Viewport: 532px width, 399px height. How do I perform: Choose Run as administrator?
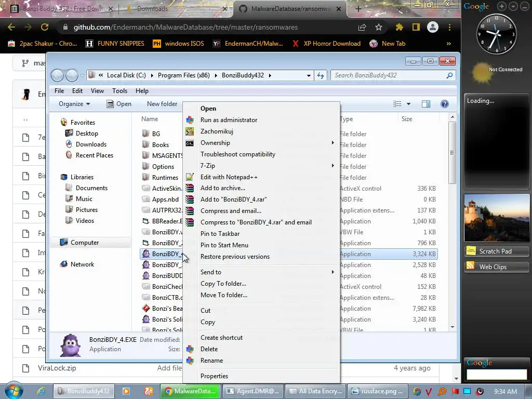pyautogui.click(x=229, y=120)
